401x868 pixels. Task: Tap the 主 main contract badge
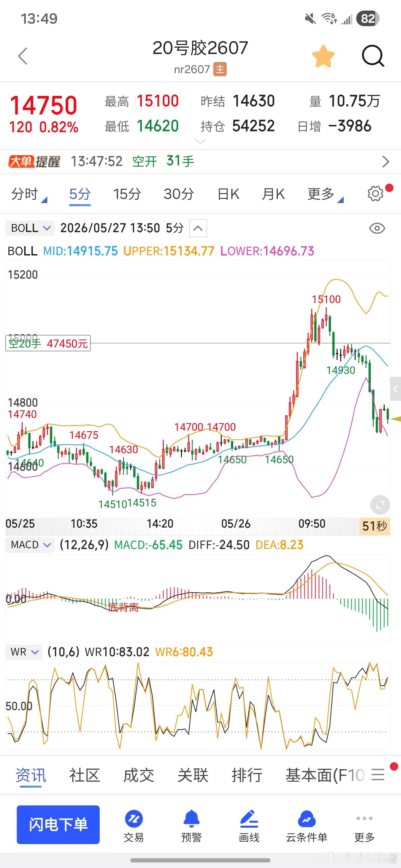point(220,70)
